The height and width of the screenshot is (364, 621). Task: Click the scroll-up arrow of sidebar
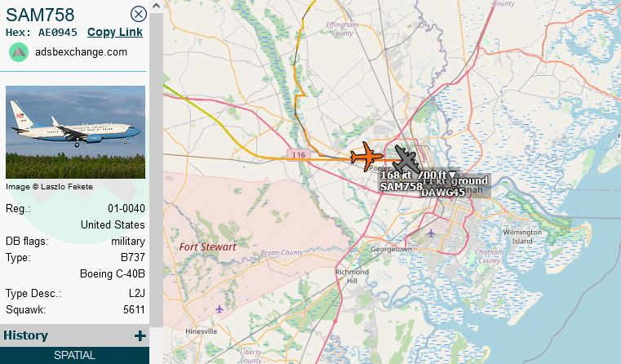click(156, 6)
